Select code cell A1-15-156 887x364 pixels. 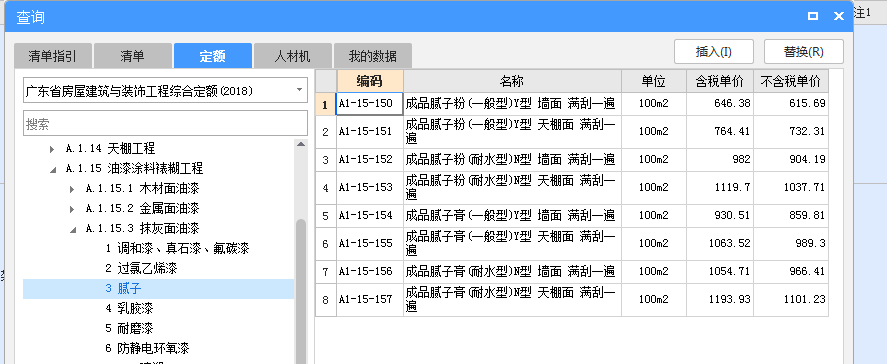click(370, 272)
